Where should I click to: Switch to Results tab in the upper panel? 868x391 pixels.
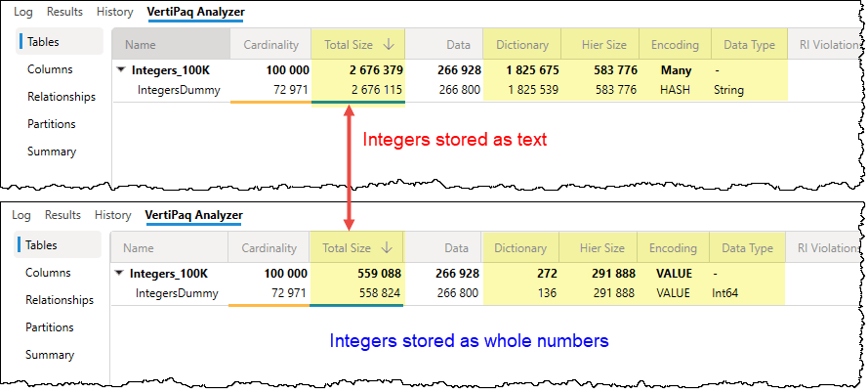pos(64,13)
